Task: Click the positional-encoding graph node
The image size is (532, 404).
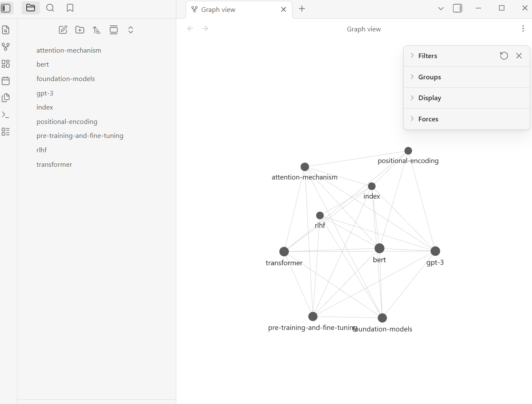Action: click(408, 151)
